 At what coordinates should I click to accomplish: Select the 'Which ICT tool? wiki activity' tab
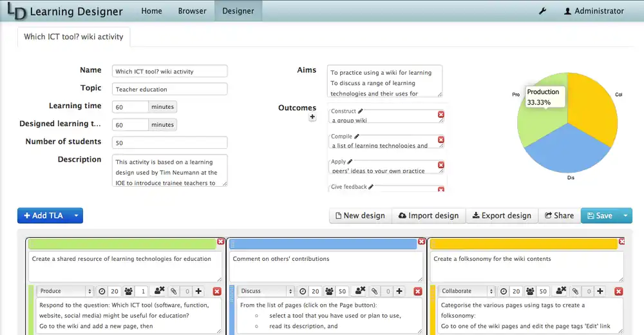point(73,37)
